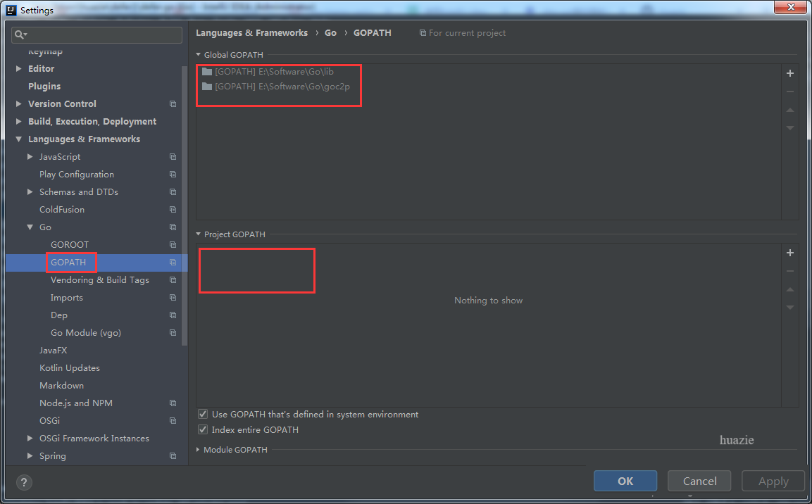Click project-level icon beside Spring
This screenshot has height=504, width=812.
(x=173, y=456)
